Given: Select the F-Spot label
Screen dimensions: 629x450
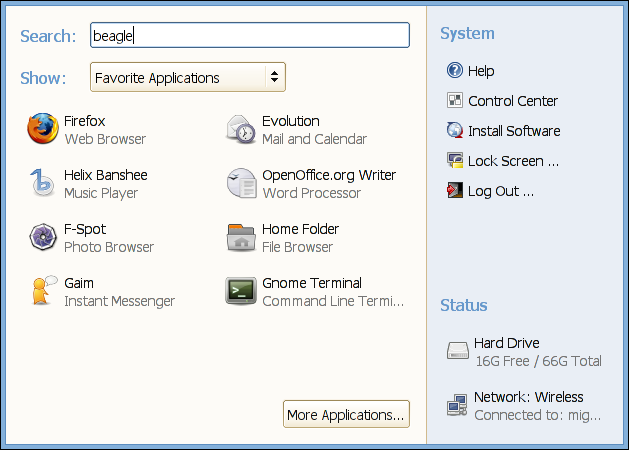Looking at the screenshot, I should (x=85, y=229).
